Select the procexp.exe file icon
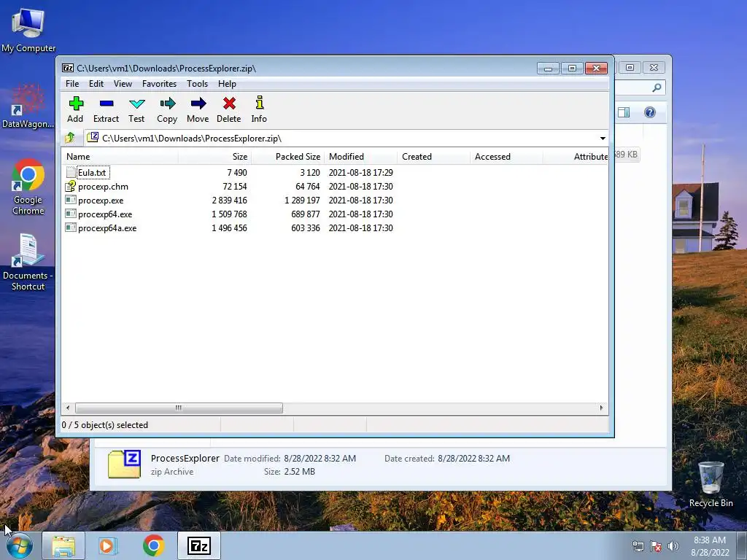This screenshot has height=560, width=747. pos(71,200)
